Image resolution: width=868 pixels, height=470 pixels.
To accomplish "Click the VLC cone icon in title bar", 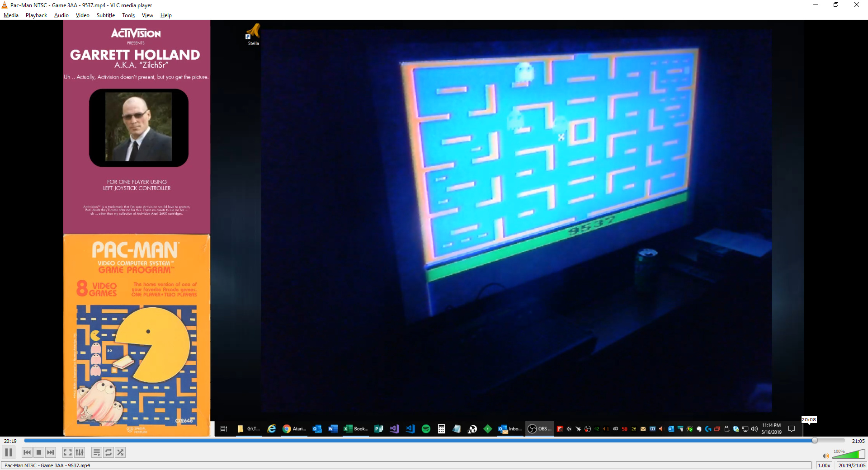I will click(x=5, y=5).
